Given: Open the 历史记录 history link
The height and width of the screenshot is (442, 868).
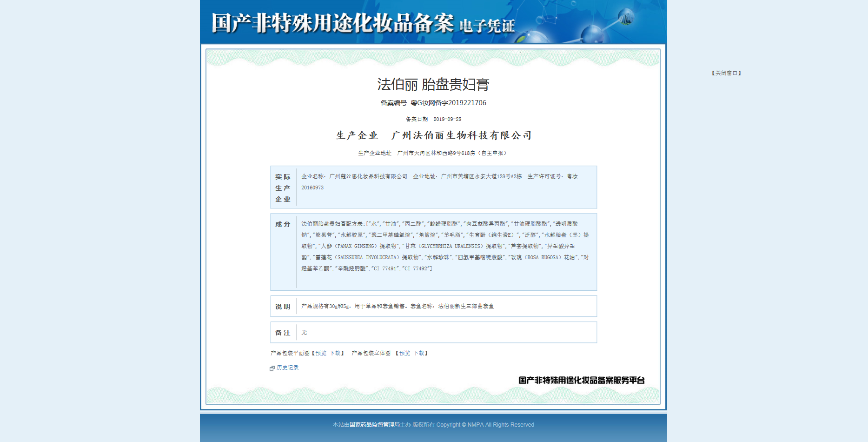Looking at the screenshot, I should pyautogui.click(x=288, y=368).
